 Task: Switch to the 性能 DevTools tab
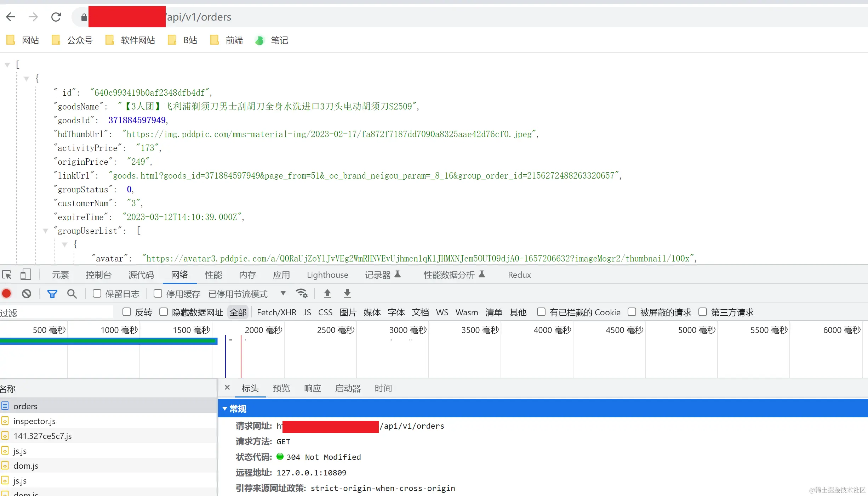point(213,275)
